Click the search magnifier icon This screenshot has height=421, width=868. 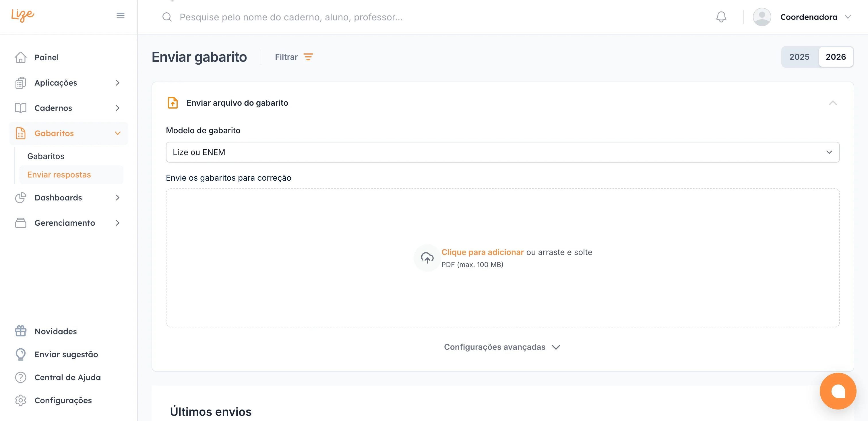coord(167,17)
